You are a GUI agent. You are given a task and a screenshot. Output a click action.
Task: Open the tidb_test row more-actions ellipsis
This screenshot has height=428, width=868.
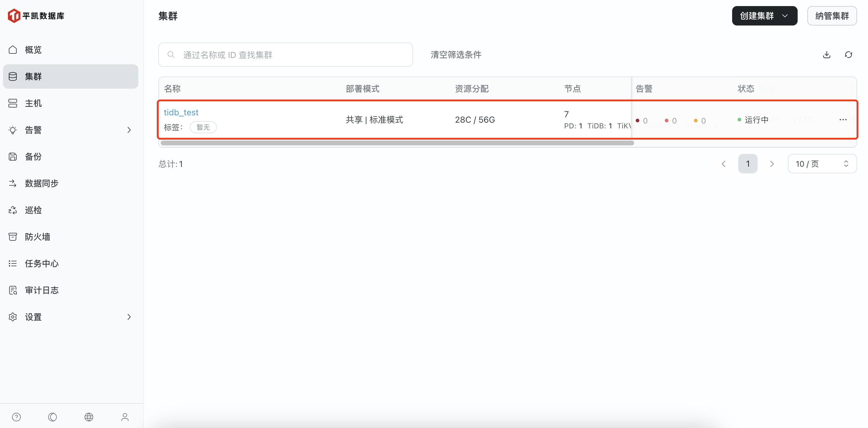(843, 120)
